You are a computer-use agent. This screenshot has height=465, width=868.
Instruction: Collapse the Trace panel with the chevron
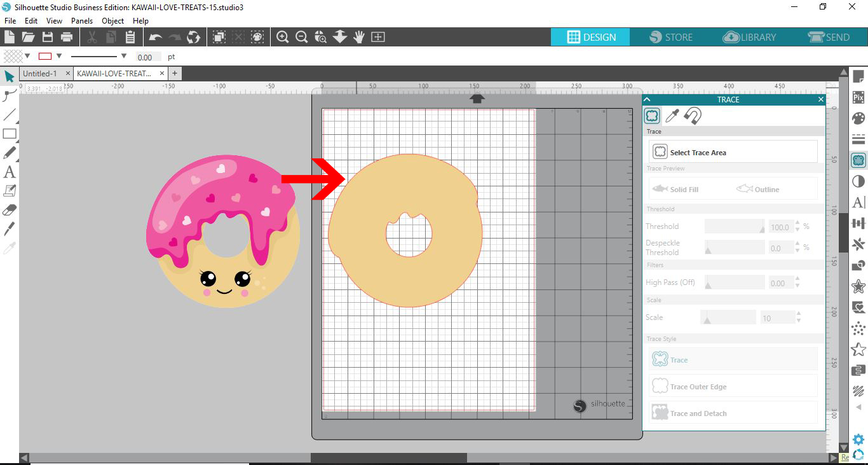(x=648, y=99)
